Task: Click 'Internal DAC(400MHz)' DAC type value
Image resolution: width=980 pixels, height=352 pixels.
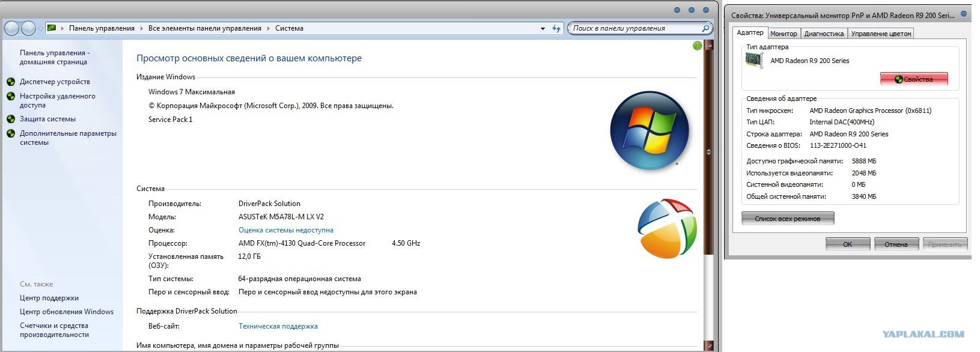Action: (x=842, y=122)
